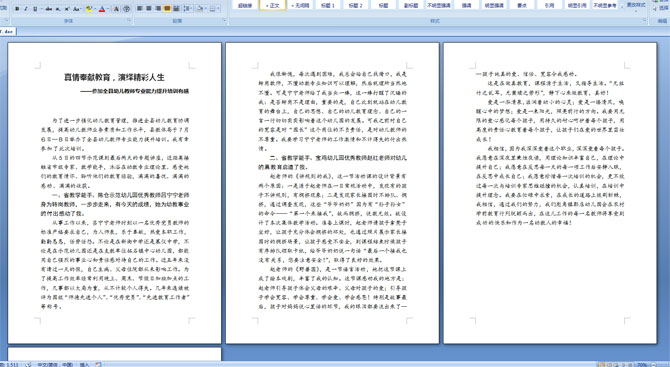Open the Change Case (Aa) dropdown
The height and width of the screenshot is (367, 670).
[77, 9]
